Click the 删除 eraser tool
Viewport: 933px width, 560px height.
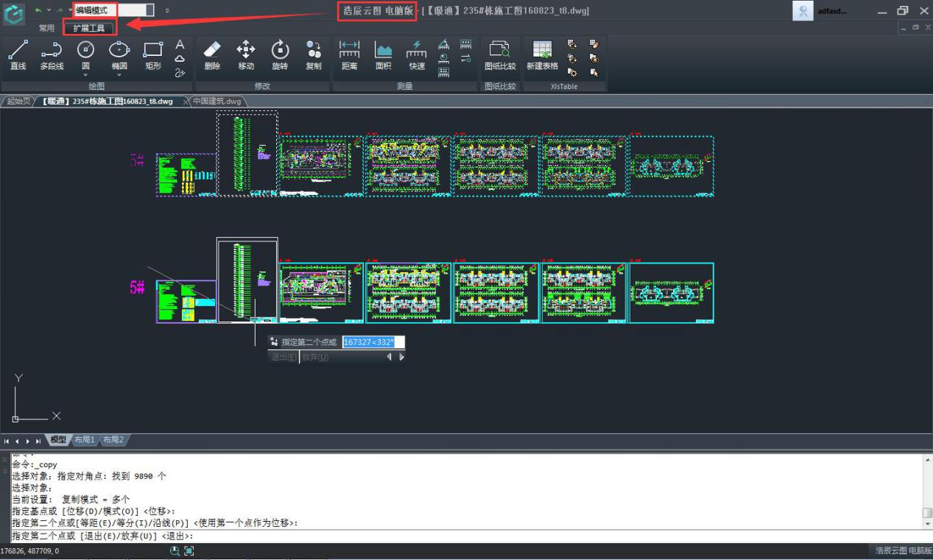pyautogui.click(x=211, y=56)
